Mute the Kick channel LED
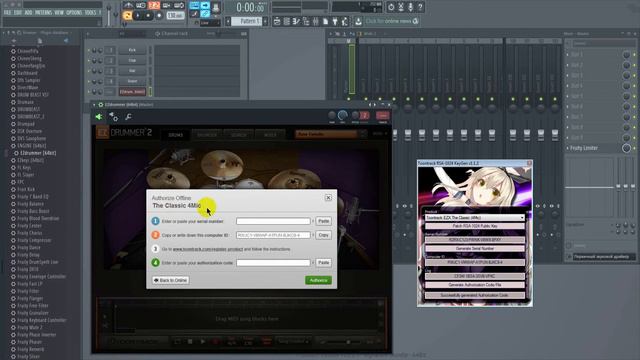Screen dimensions: 640x360 click(89, 50)
